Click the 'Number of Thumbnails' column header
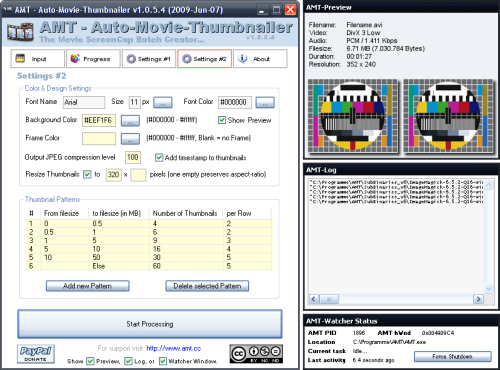The image size is (500, 370). [x=186, y=213]
